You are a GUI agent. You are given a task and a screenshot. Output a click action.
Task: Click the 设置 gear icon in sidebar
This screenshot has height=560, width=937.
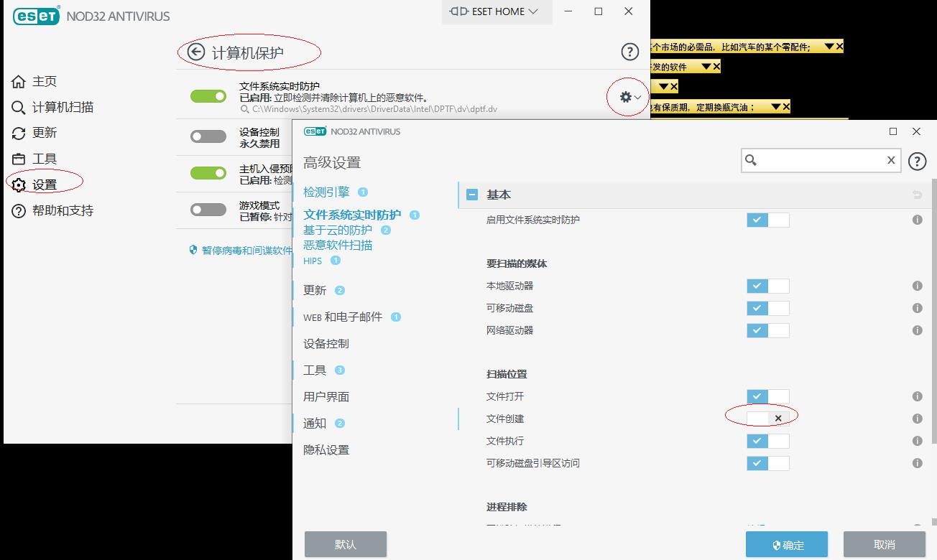pos(19,185)
